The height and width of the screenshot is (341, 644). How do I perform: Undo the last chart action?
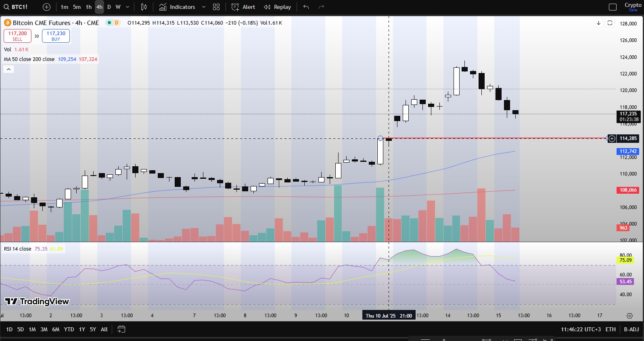pyautogui.click(x=306, y=7)
